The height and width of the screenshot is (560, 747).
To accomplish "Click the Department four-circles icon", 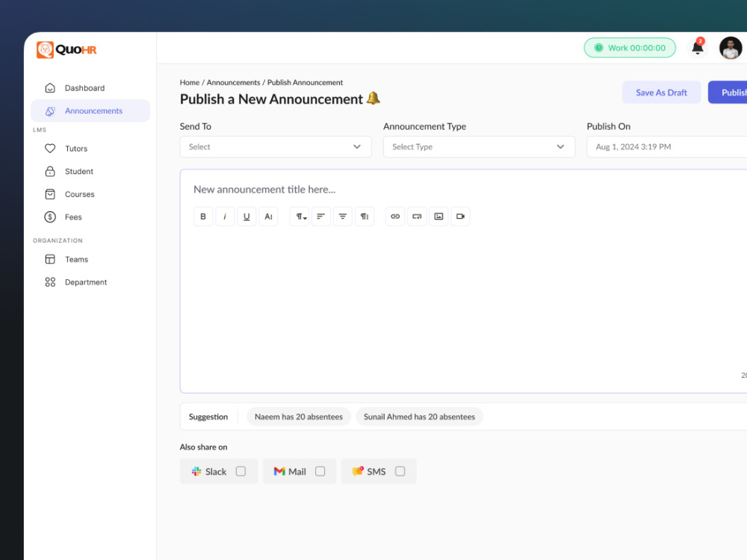I will (50, 282).
